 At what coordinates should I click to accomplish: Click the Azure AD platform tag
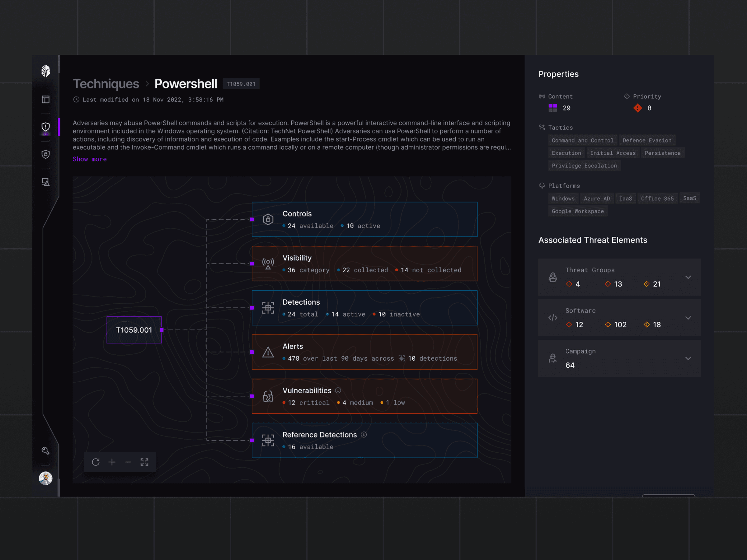(597, 198)
